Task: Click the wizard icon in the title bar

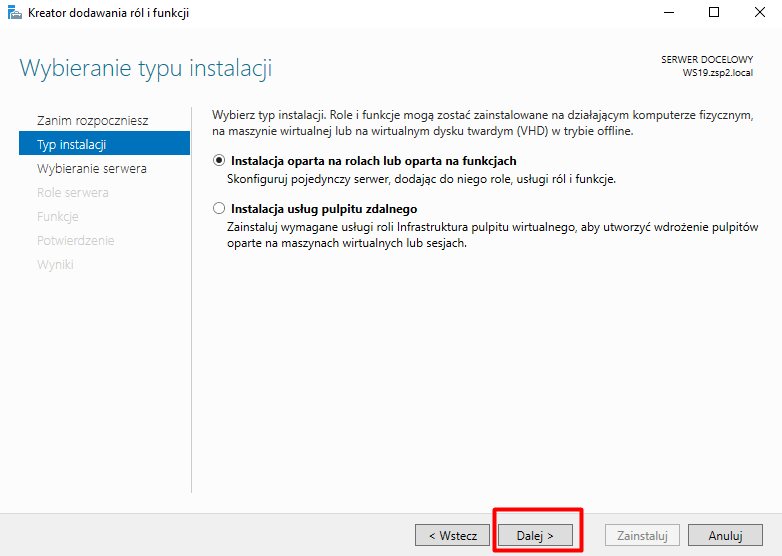Action: 13,13
